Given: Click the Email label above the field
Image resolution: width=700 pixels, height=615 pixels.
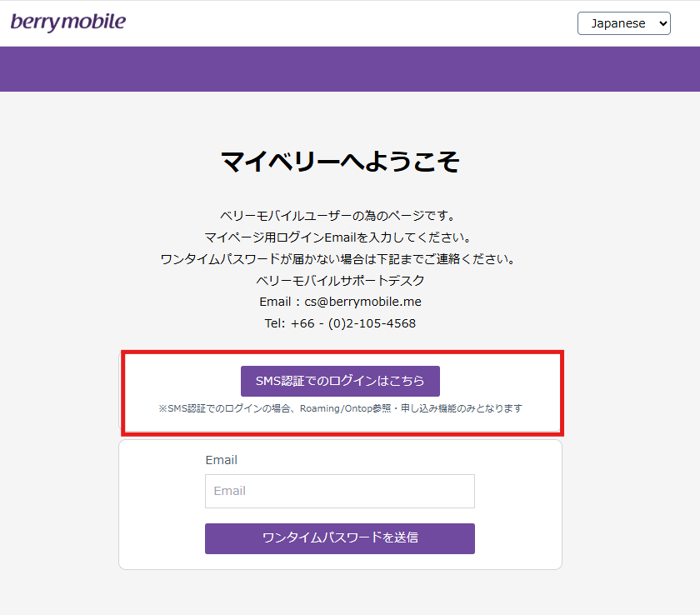Looking at the screenshot, I should [x=221, y=460].
